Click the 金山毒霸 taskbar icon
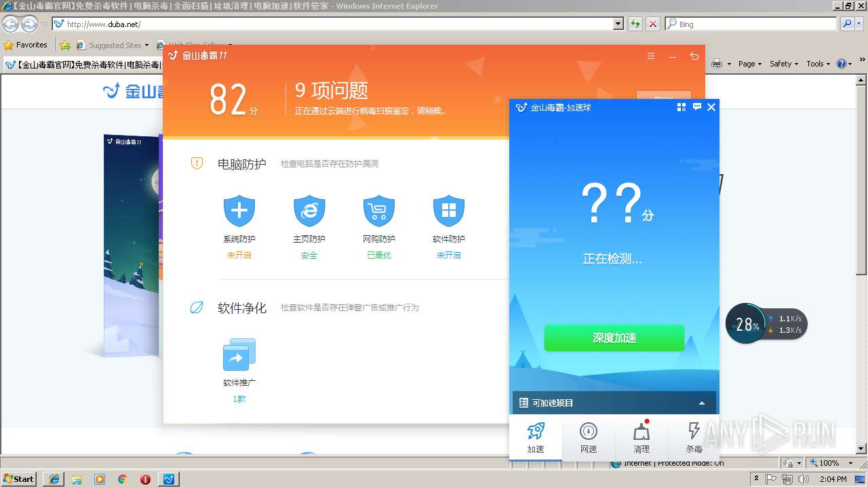 pos(169,479)
